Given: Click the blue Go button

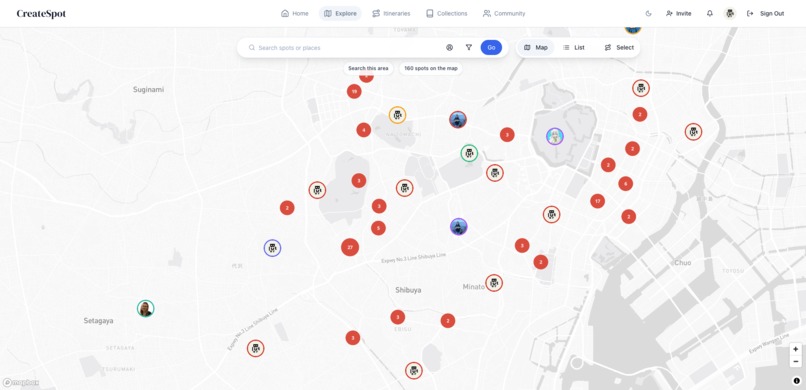Looking at the screenshot, I should pos(491,47).
